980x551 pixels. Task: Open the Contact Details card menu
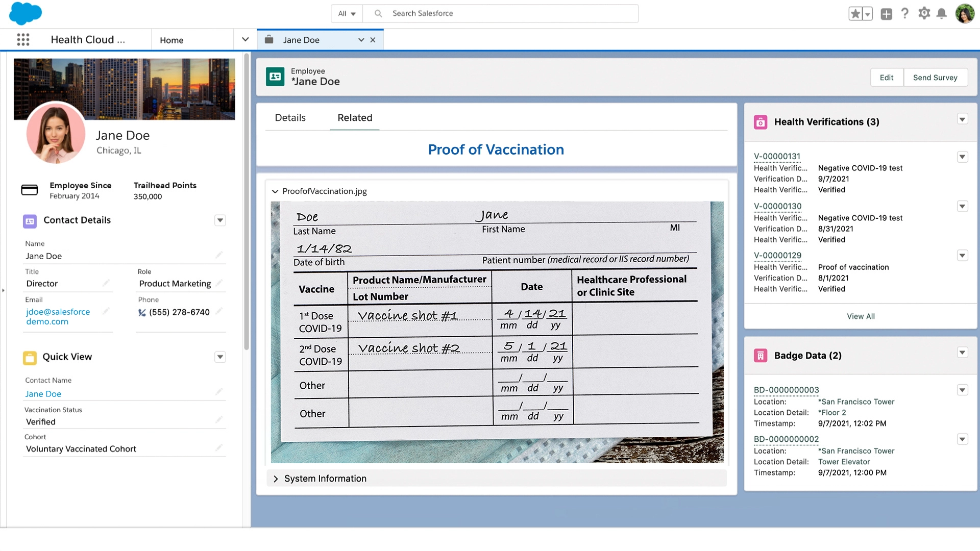pos(220,220)
